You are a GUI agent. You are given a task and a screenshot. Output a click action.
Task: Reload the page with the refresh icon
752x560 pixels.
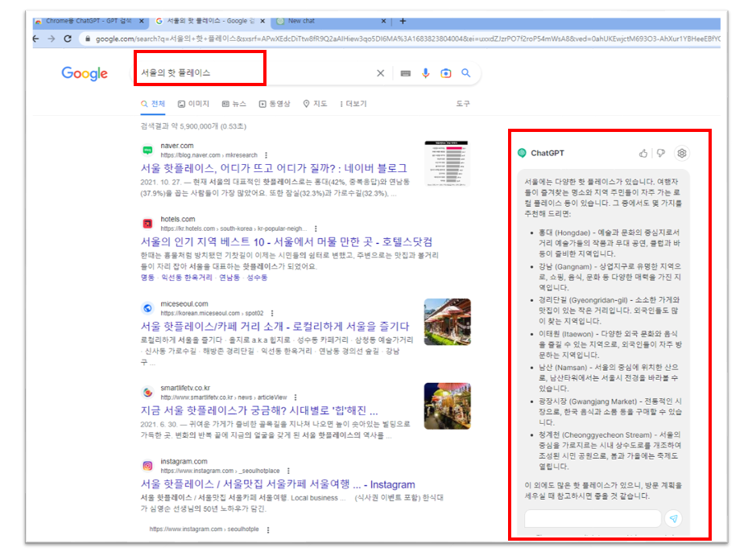point(68,39)
